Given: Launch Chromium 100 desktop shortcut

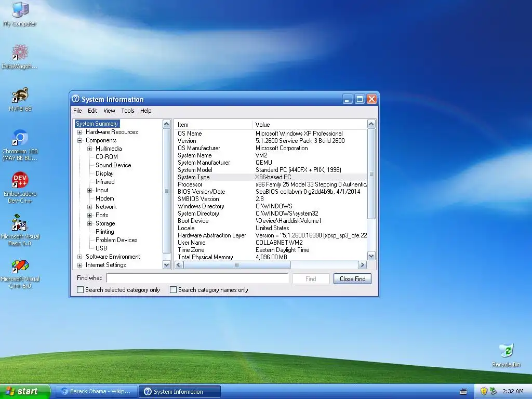Looking at the screenshot, I should click(x=20, y=145).
